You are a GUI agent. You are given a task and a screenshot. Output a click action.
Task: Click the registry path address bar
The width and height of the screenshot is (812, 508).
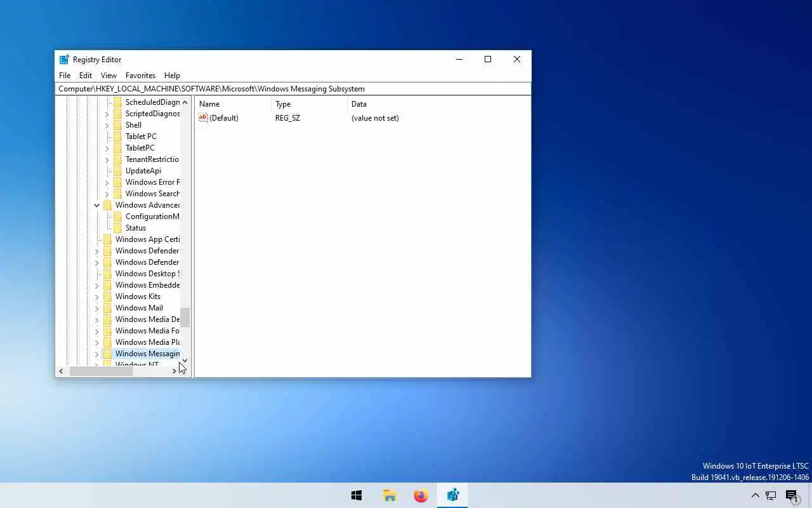(x=293, y=89)
